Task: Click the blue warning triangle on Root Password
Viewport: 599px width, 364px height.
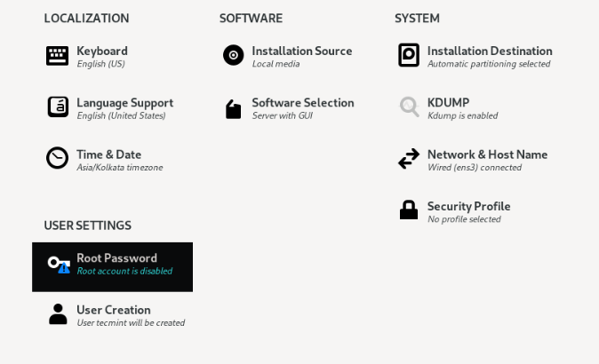Action: (x=64, y=269)
